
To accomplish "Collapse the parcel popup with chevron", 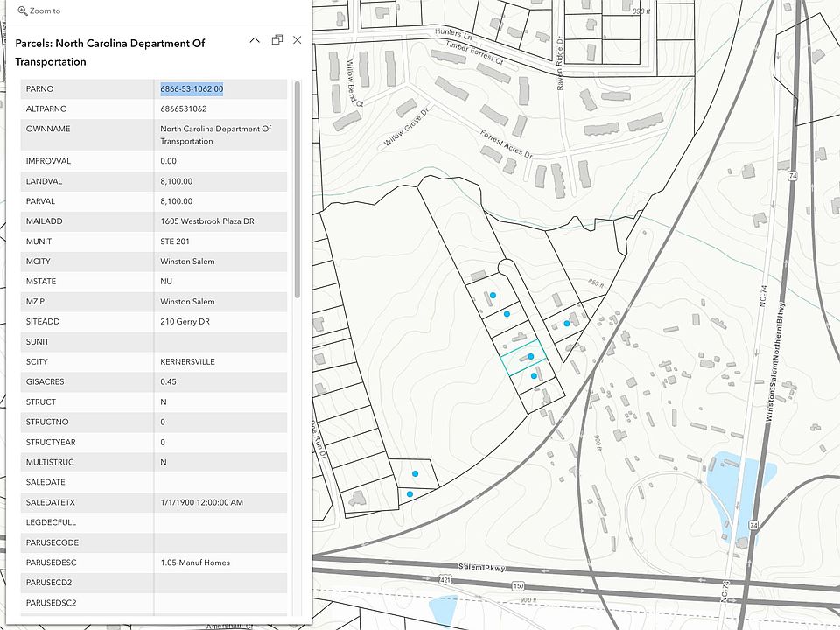I will click(x=255, y=40).
